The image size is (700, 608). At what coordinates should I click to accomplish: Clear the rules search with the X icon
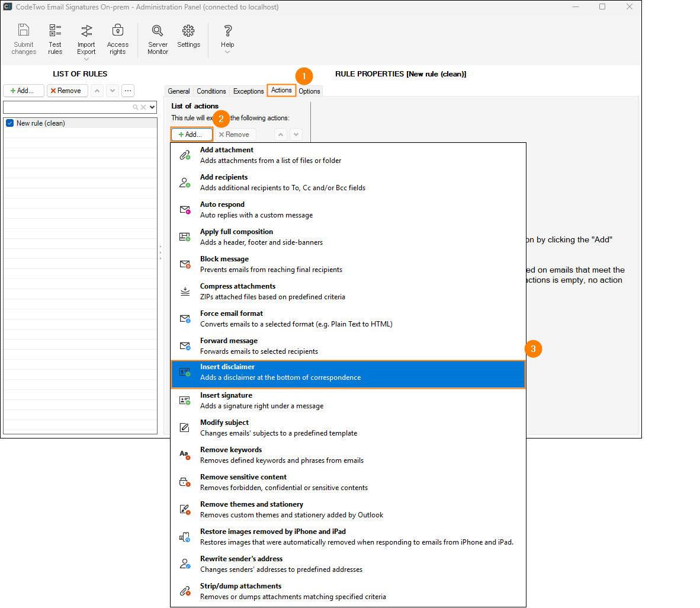click(143, 107)
